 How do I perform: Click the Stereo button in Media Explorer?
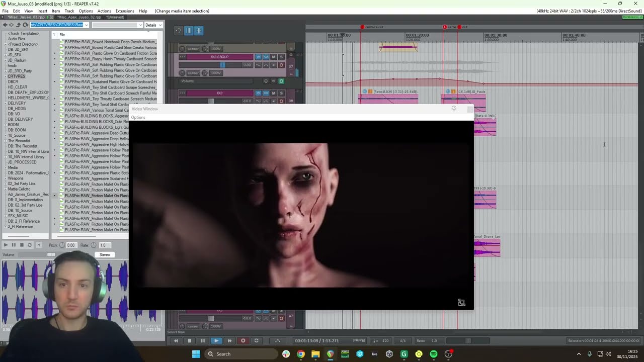click(105, 254)
